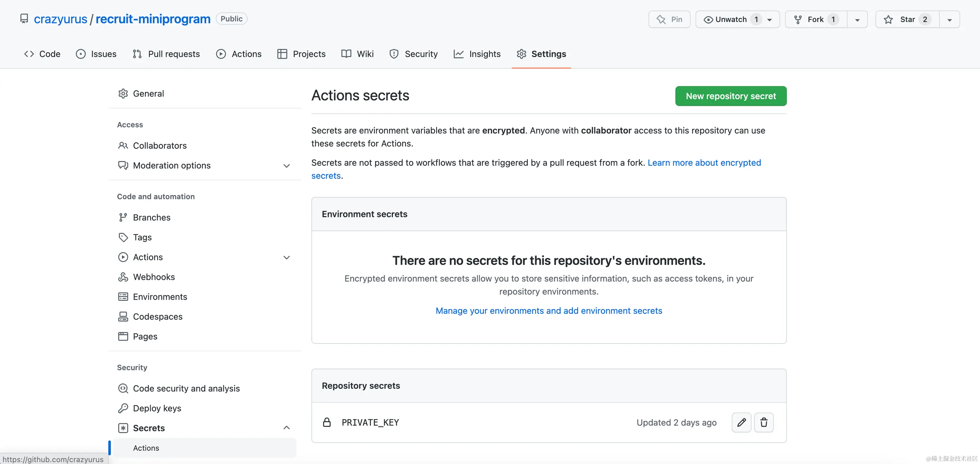Image resolution: width=980 pixels, height=464 pixels.
Task: Click the webhook icon beside Webhooks
Action: tap(123, 277)
